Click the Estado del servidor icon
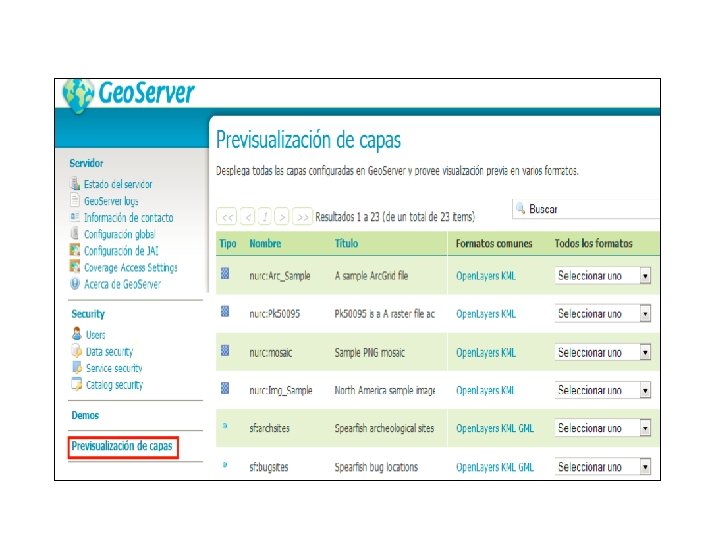 [x=75, y=184]
